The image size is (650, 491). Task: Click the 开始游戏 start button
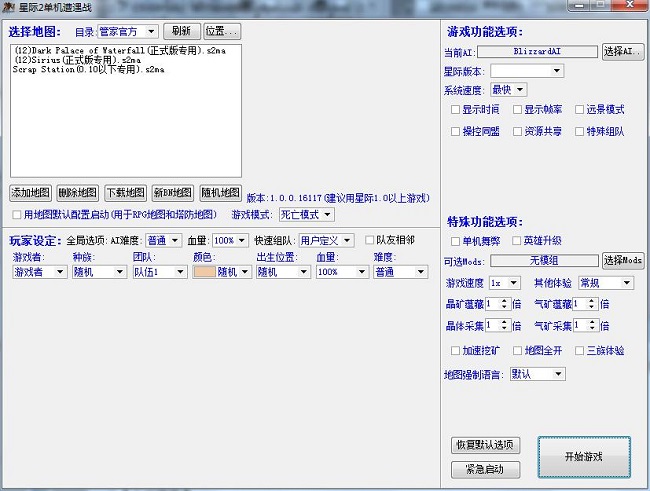pyautogui.click(x=584, y=457)
